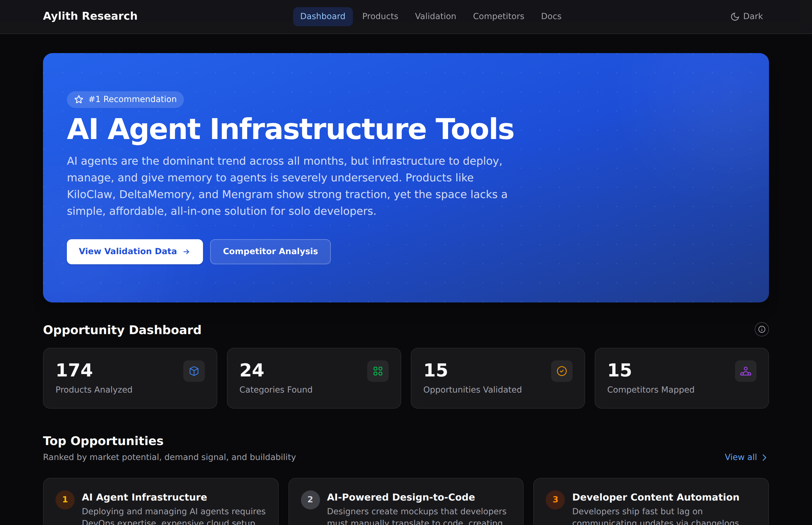The width and height of the screenshot is (812, 525).
Task: Click the View Validation Data button
Action: [x=135, y=251]
